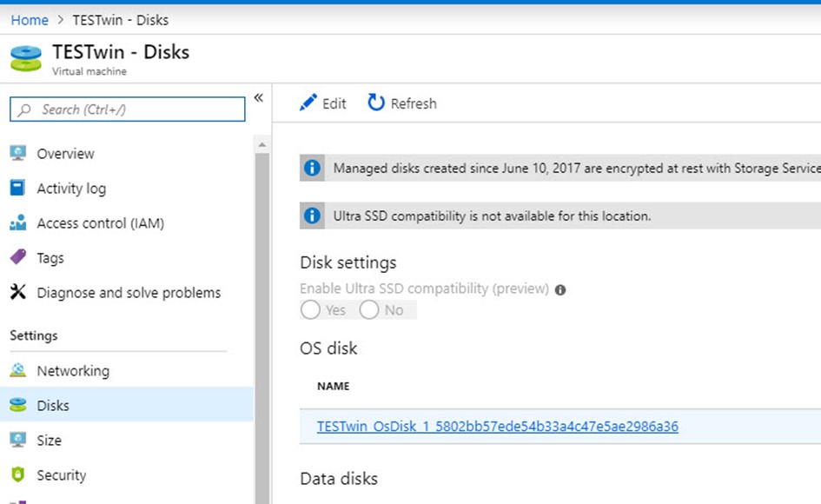
Task: Click the Size monitor icon
Action: tap(17, 441)
